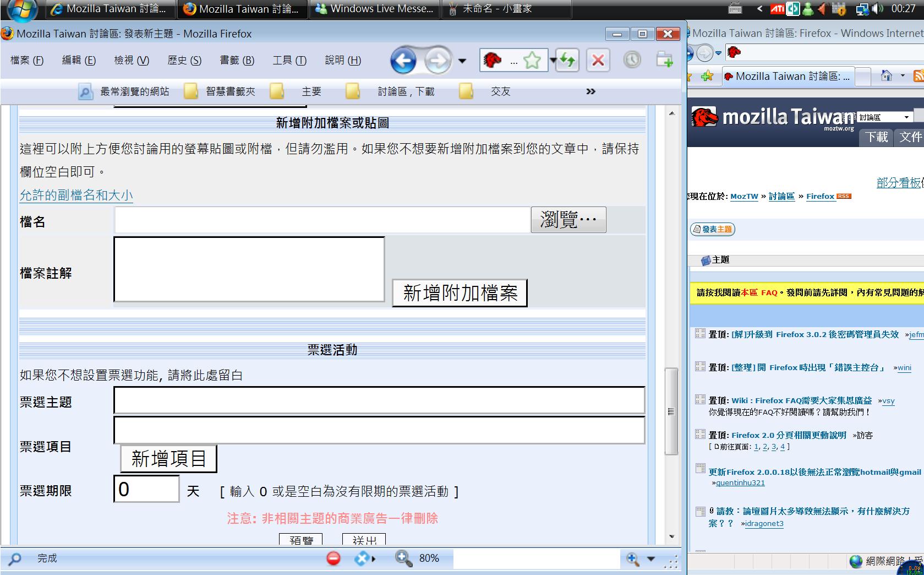The height and width of the screenshot is (575, 924).
Task: Click the red X stop loading button
Action: point(598,60)
